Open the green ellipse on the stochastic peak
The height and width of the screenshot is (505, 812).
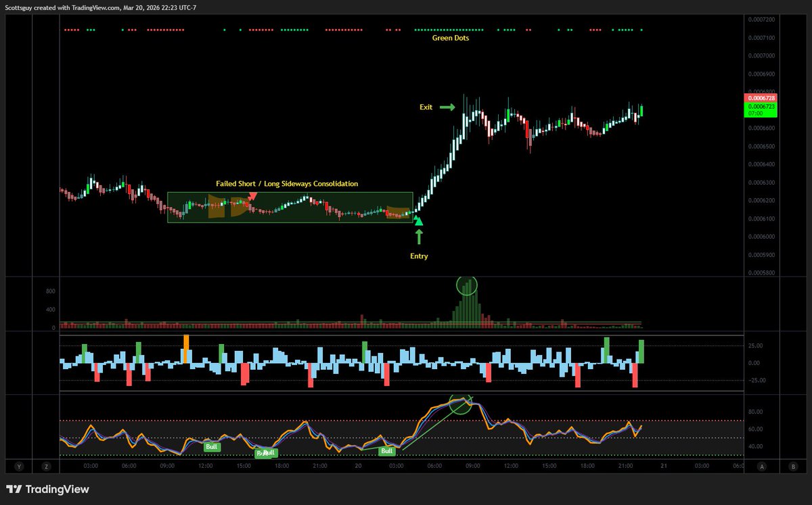pos(460,405)
